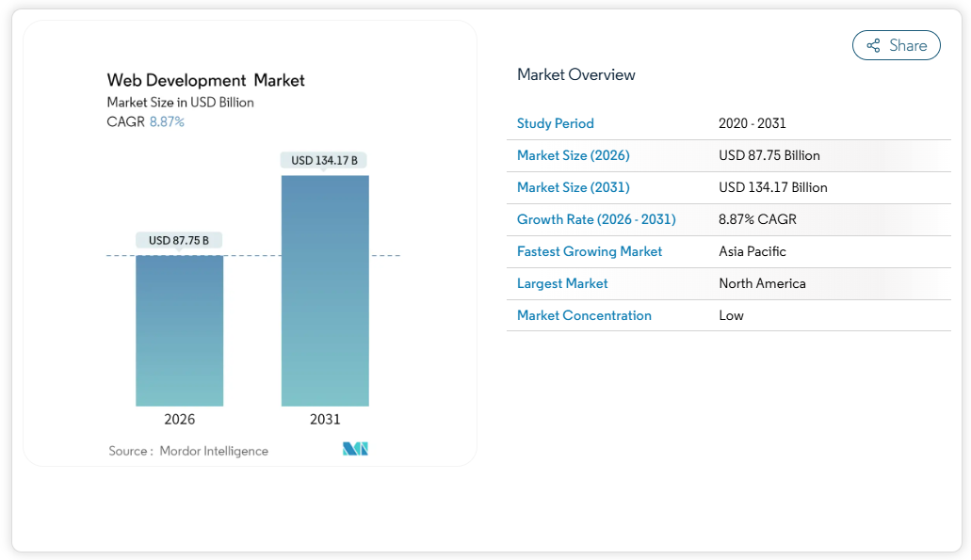Click the Web Development Market chart title
The height and width of the screenshot is (560, 971).
click(205, 80)
